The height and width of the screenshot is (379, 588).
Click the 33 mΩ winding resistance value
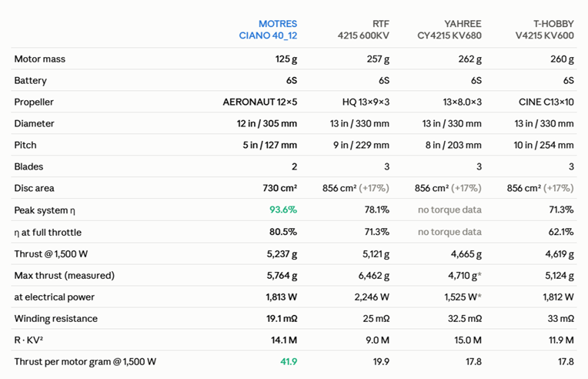tap(561, 319)
